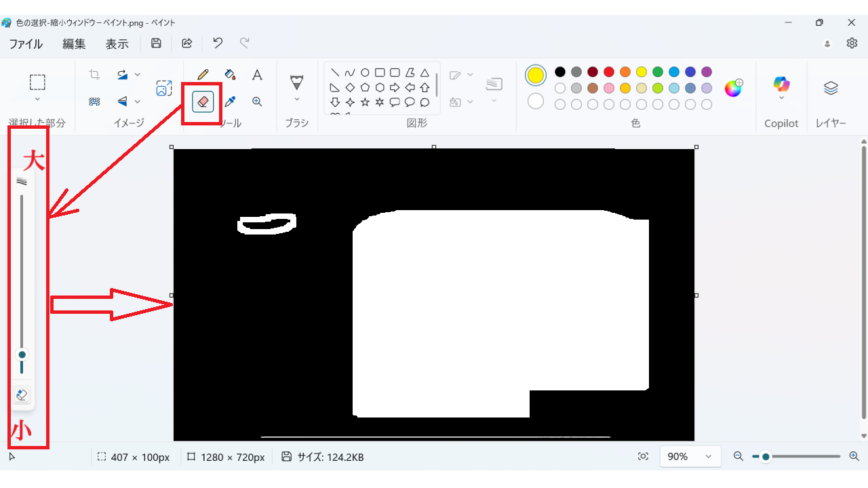Pick the red color swatch
Viewport: 868px width, 488px height.
coord(609,72)
